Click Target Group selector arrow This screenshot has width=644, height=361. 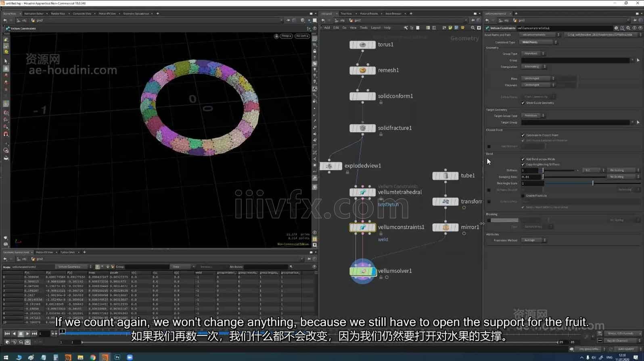pyautogui.click(x=638, y=123)
